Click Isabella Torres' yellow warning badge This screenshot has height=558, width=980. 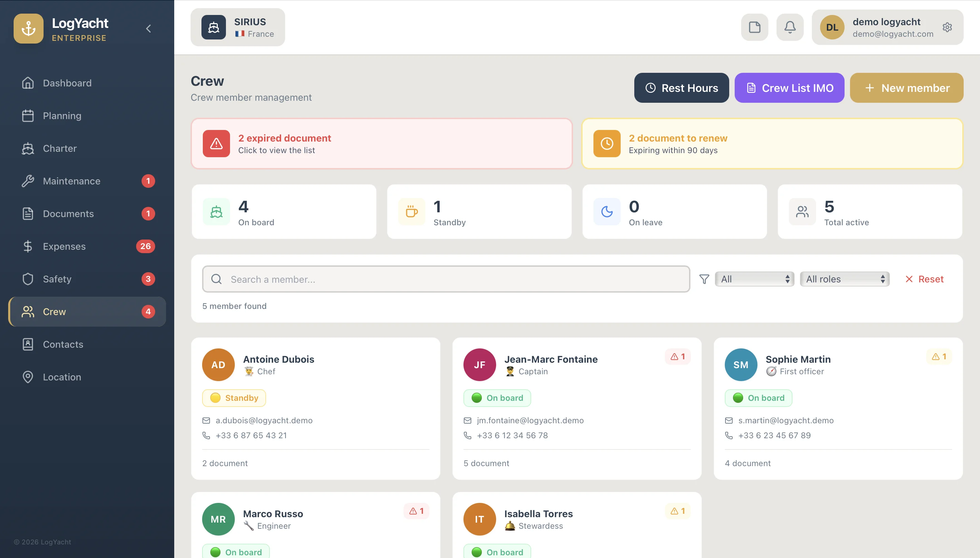[x=677, y=511]
